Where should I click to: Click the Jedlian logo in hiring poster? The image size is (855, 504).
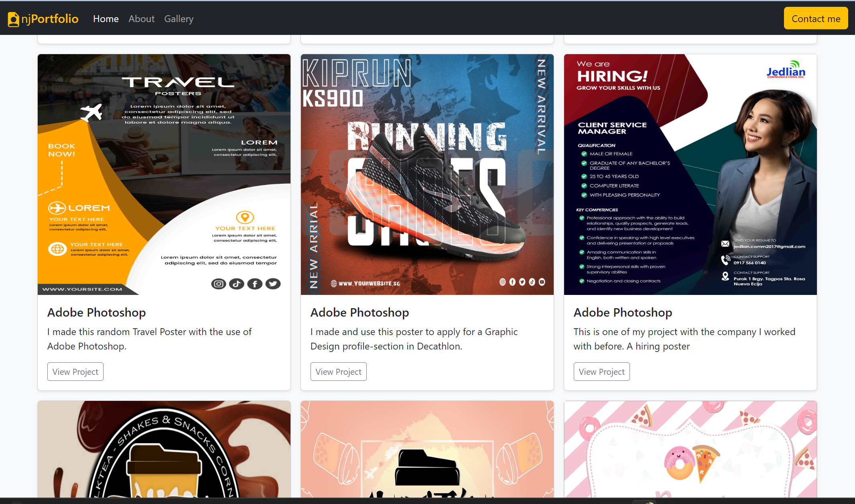tap(786, 71)
